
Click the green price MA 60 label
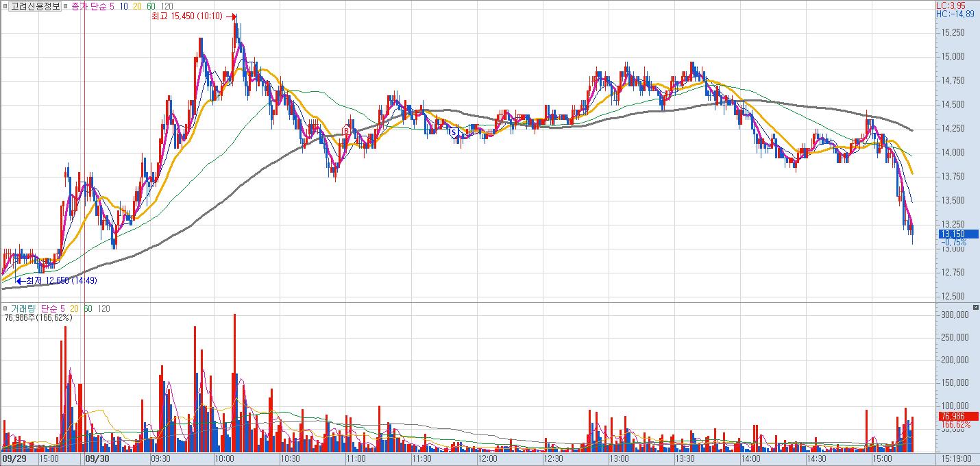coord(151,6)
